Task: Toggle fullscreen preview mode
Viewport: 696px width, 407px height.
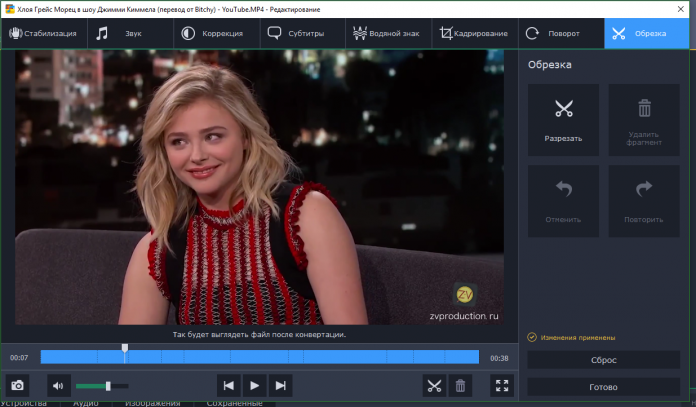Action: [502, 385]
